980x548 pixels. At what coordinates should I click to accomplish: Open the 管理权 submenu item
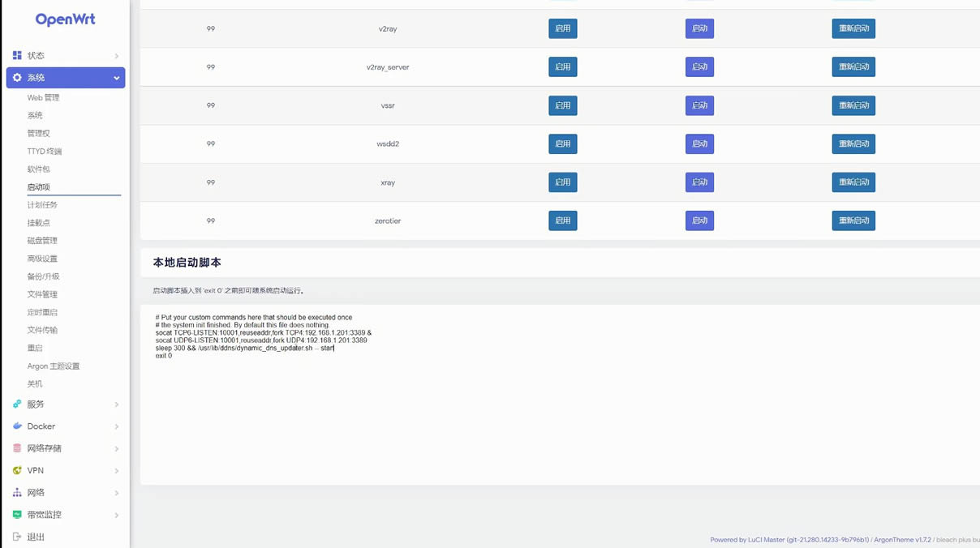coord(38,133)
